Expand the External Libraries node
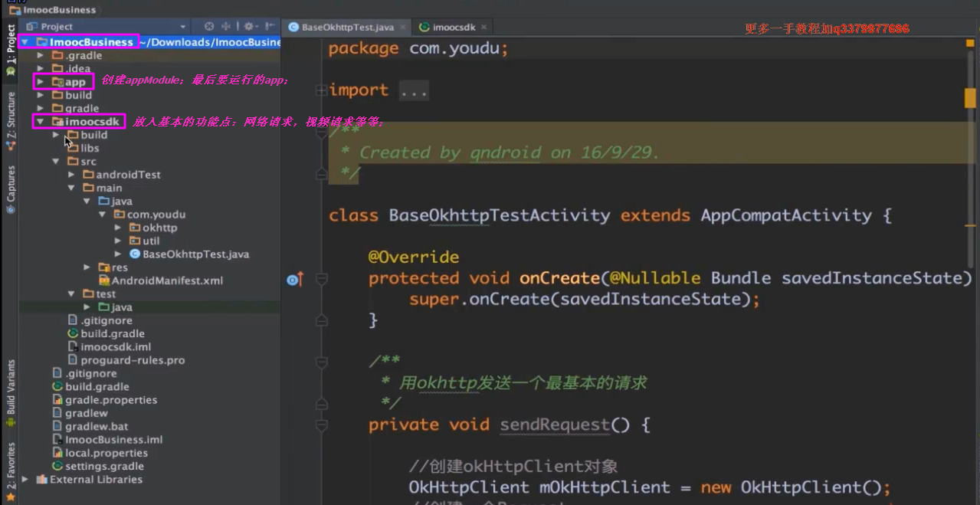Viewport: 980px width, 505px height. 25,480
